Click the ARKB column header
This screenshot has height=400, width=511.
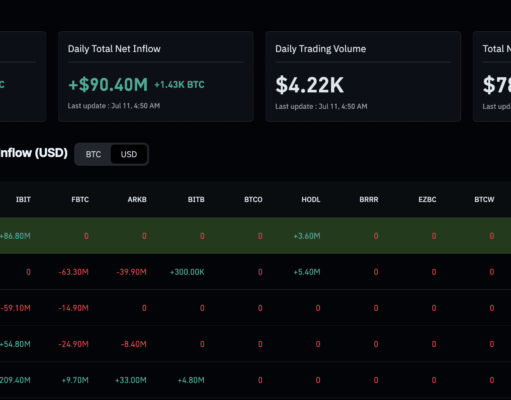tap(137, 199)
